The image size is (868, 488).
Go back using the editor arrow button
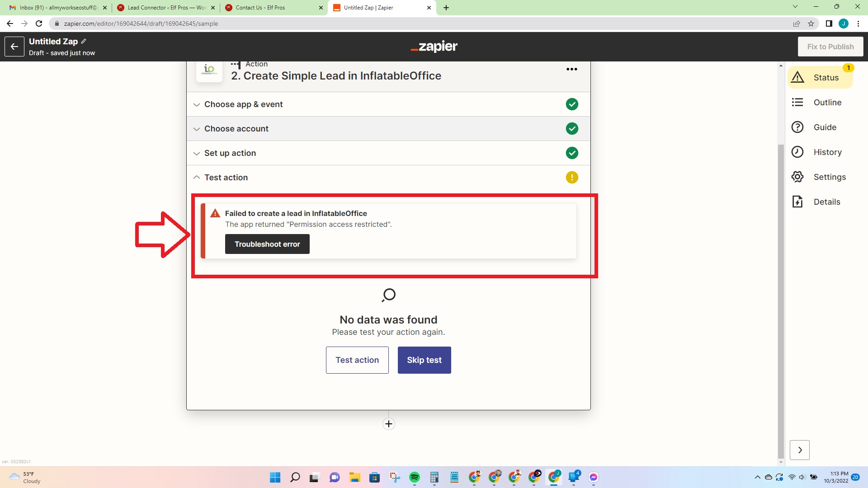click(14, 47)
